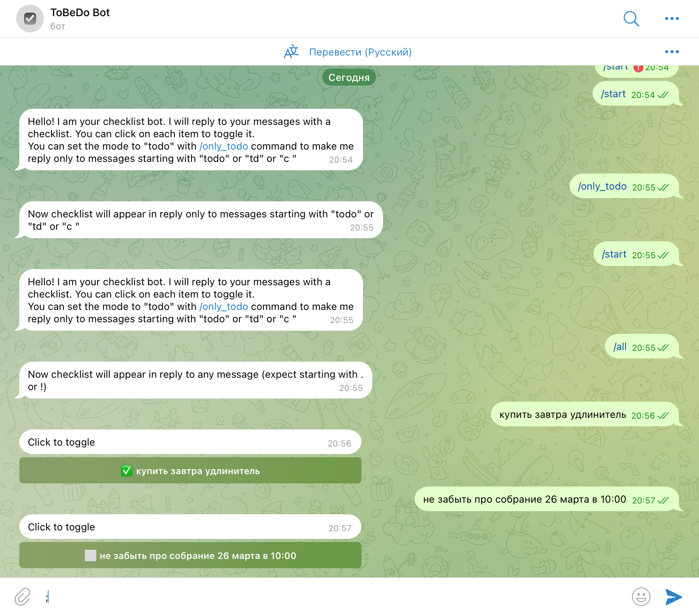Open the emoji picker smiley icon
This screenshot has height=616, width=699.
pyautogui.click(x=641, y=597)
